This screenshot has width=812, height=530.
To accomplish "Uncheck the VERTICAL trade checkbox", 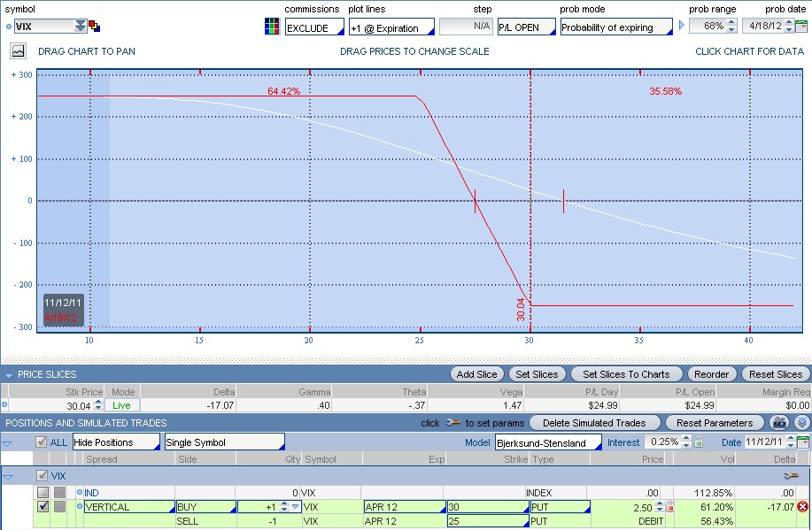I will click(x=43, y=507).
